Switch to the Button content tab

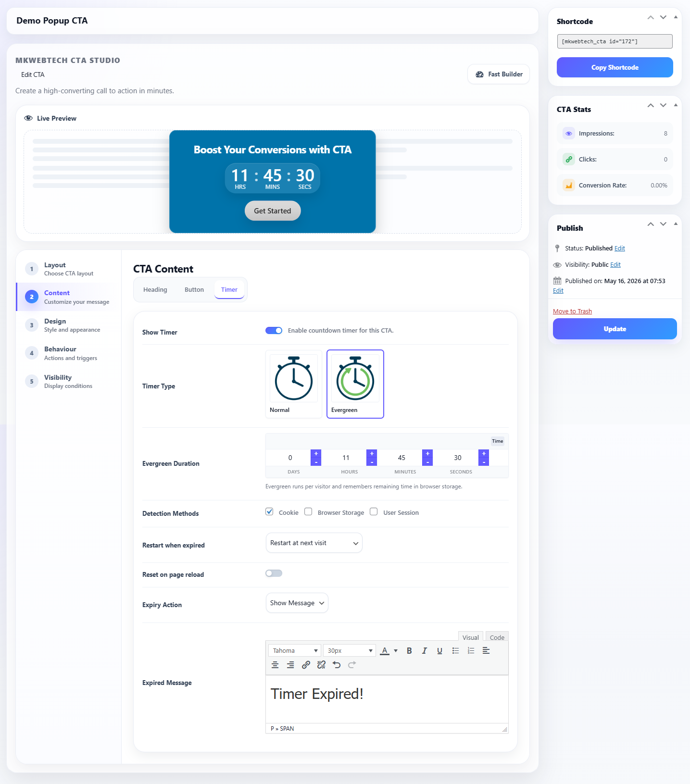(194, 289)
